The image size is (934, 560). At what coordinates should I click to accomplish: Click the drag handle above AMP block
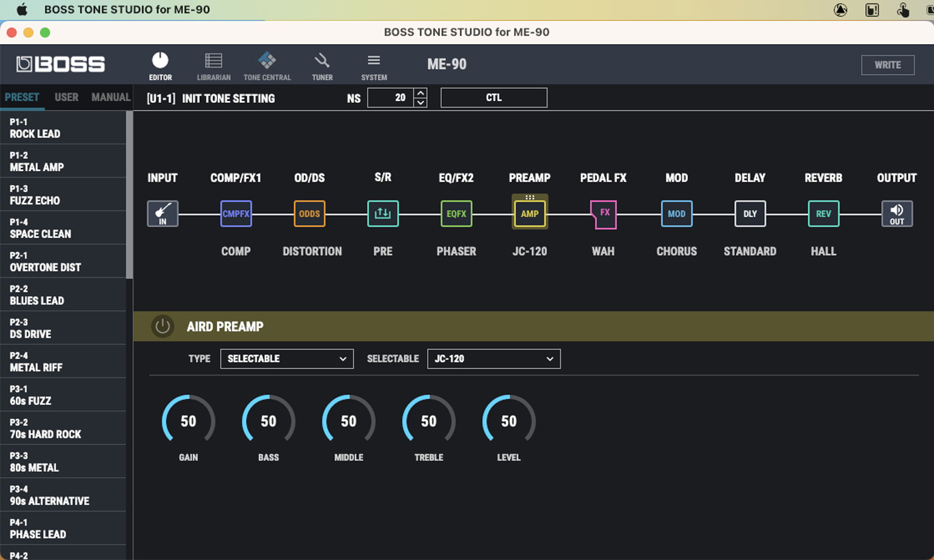click(530, 197)
